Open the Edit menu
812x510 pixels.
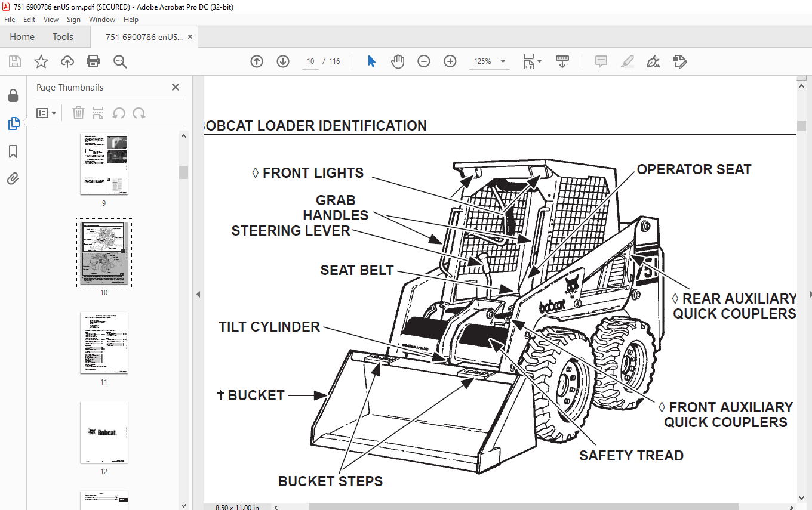(x=29, y=20)
